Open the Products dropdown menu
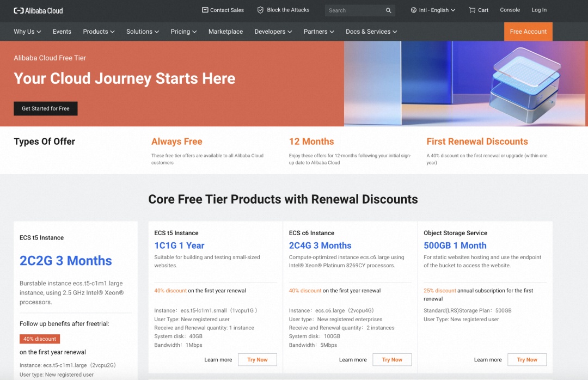The height and width of the screenshot is (380, 588). pos(99,32)
